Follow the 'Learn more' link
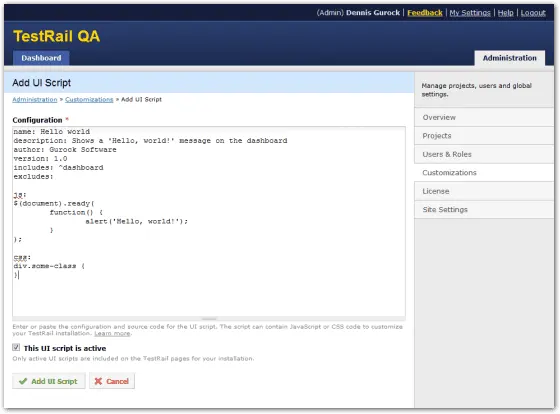 (x=112, y=333)
